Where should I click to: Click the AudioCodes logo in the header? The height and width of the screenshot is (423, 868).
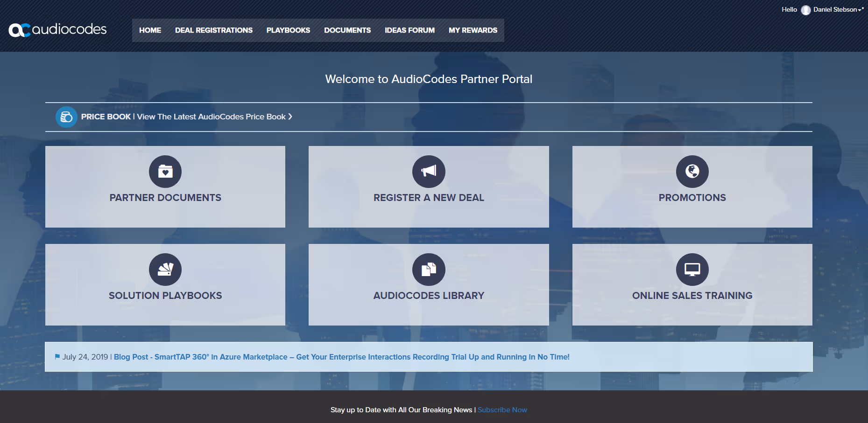(x=57, y=29)
